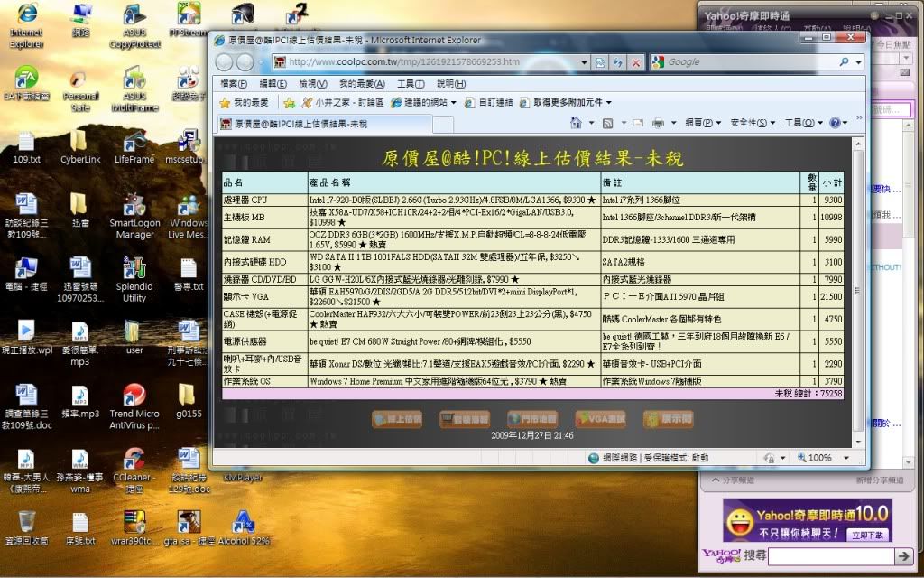
Task: Open the 檔案(F) file menu
Action: pyautogui.click(x=235, y=84)
